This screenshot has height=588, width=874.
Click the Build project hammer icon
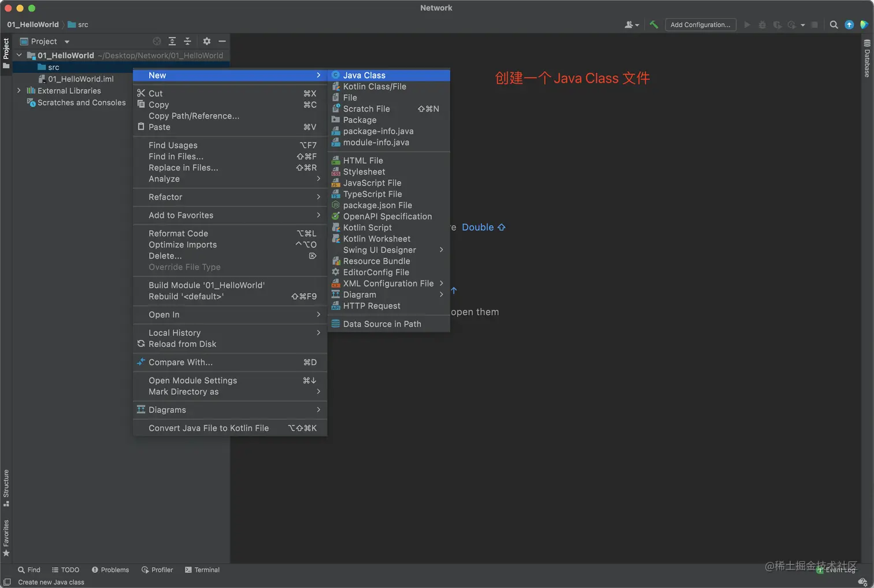tap(654, 25)
